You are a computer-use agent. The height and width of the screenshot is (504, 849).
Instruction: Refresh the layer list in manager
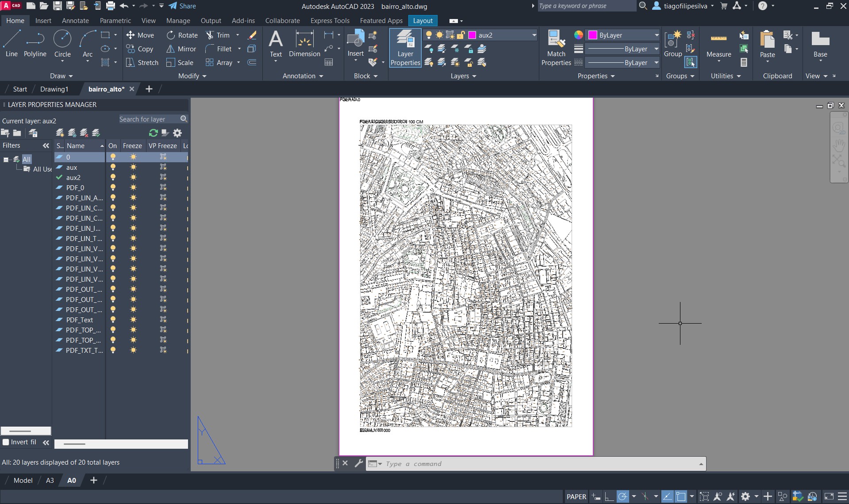pyautogui.click(x=153, y=133)
